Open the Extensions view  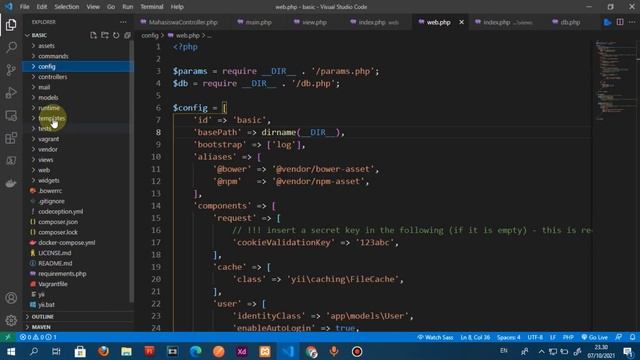coord(11,138)
